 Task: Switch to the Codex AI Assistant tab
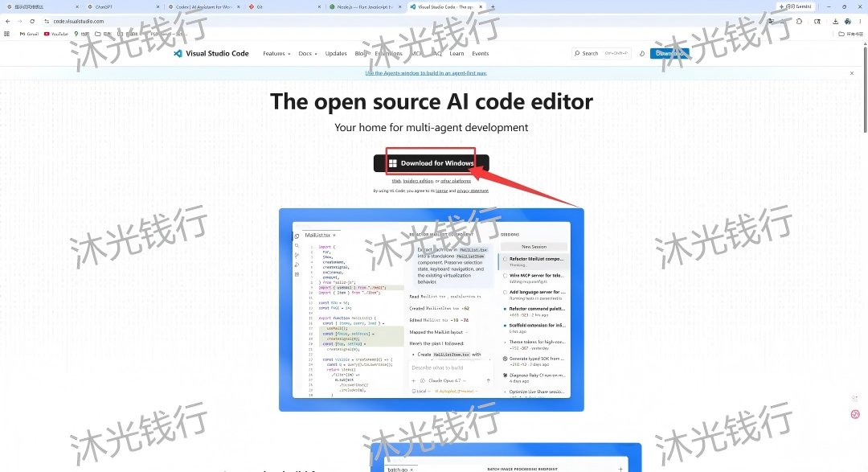202,6
